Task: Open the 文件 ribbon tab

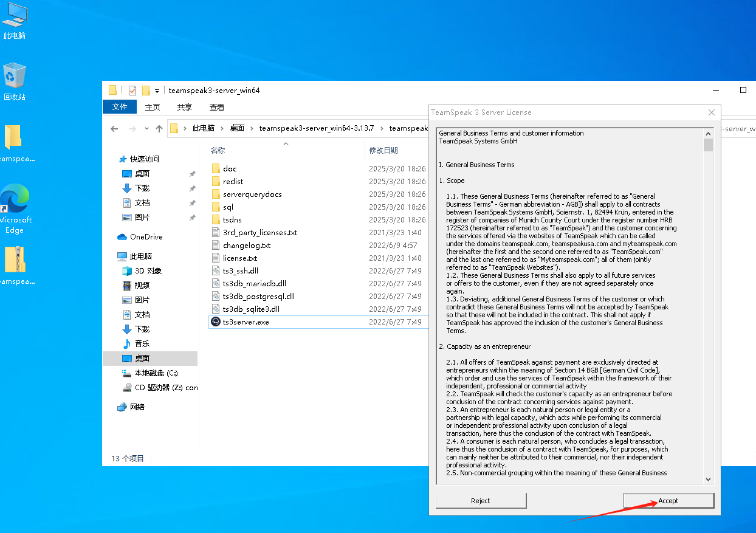Action: coord(120,107)
